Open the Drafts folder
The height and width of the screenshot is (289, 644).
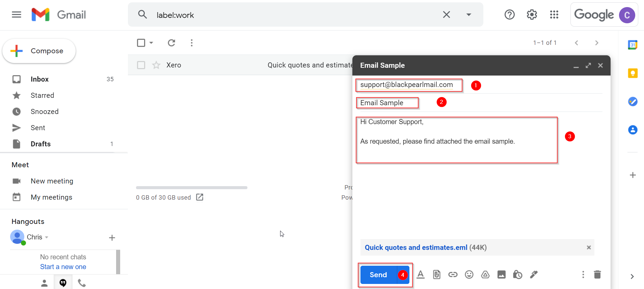click(x=41, y=144)
